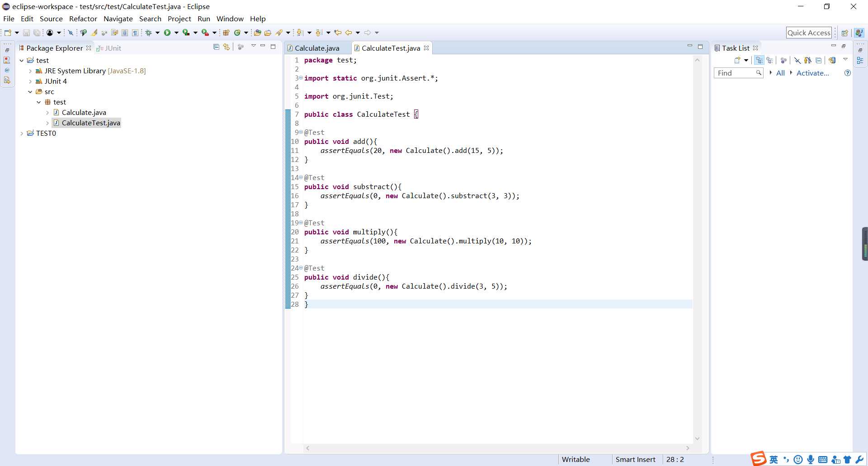Viewport: 868px width, 466px height.
Task: Click the Task List help question icon
Action: tap(848, 73)
